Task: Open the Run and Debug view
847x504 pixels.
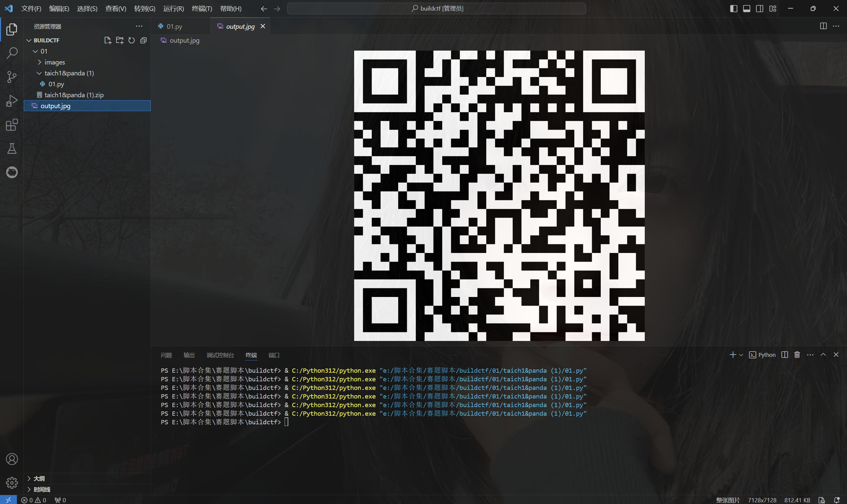Action: [12, 101]
